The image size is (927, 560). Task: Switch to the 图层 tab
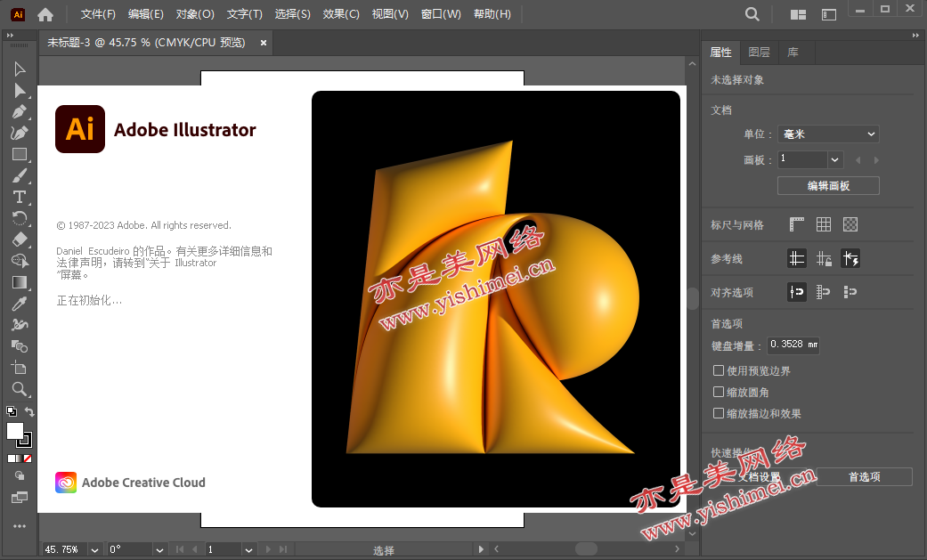pyautogui.click(x=759, y=53)
